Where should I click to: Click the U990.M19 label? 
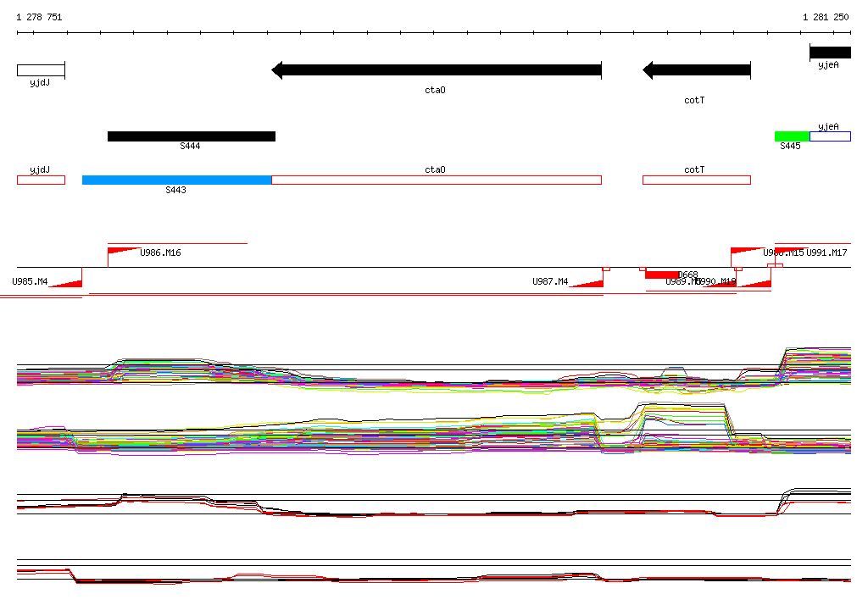(x=715, y=282)
